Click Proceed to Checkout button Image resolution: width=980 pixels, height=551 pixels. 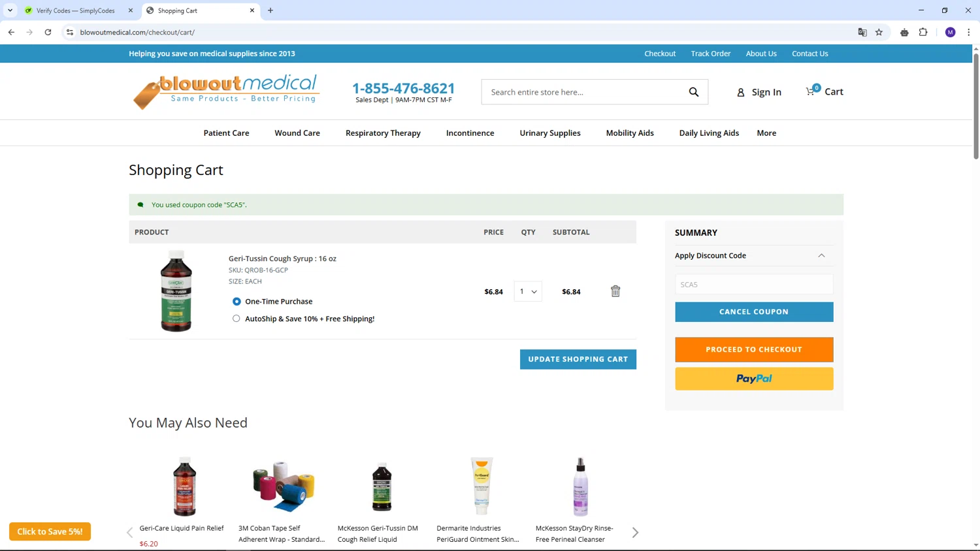[754, 350]
